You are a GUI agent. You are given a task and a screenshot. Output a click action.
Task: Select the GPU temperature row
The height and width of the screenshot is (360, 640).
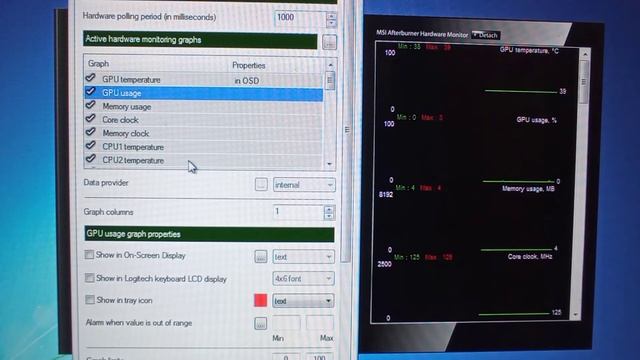tap(203, 80)
